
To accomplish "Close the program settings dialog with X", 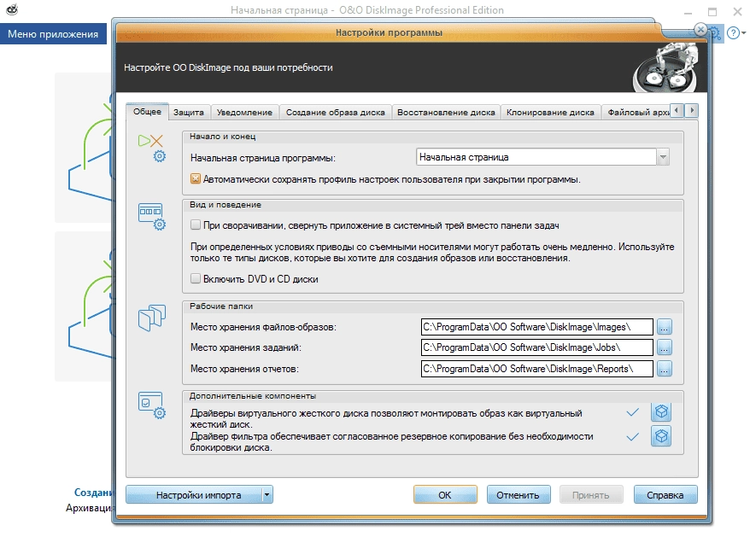I will (x=700, y=30).
